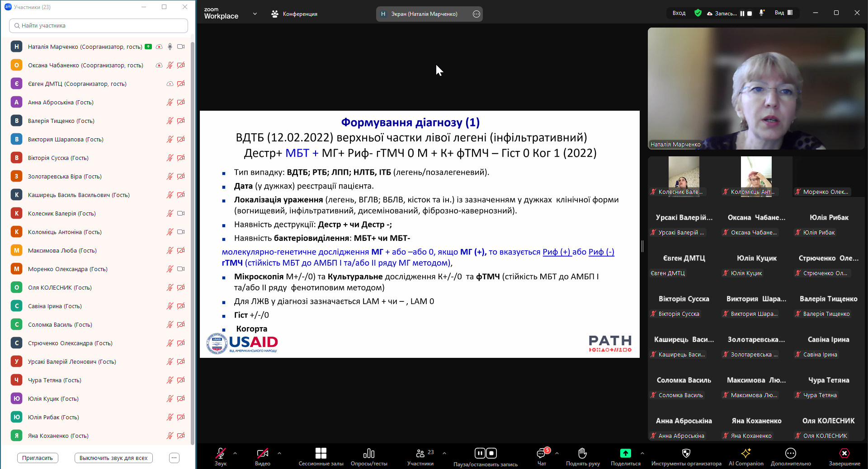The height and width of the screenshot is (469, 868).
Task: Pause or stop recording in bottom toolbar
Action: pos(485,453)
